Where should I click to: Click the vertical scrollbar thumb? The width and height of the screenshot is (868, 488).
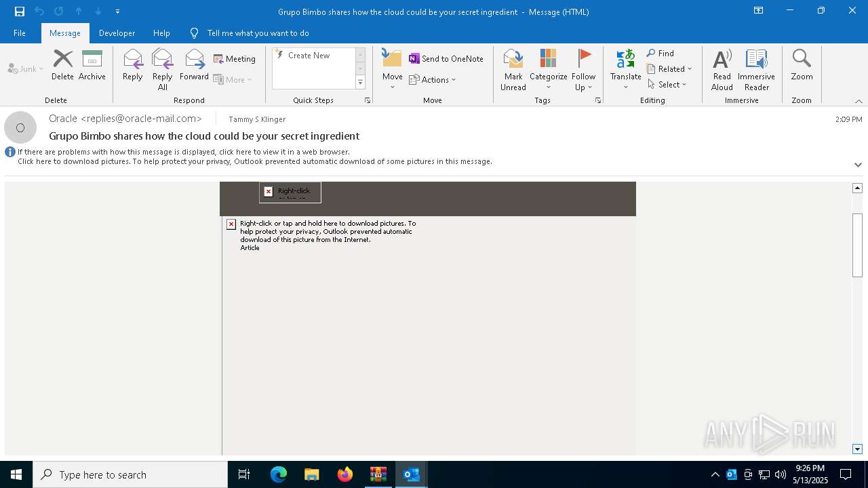(857, 245)
